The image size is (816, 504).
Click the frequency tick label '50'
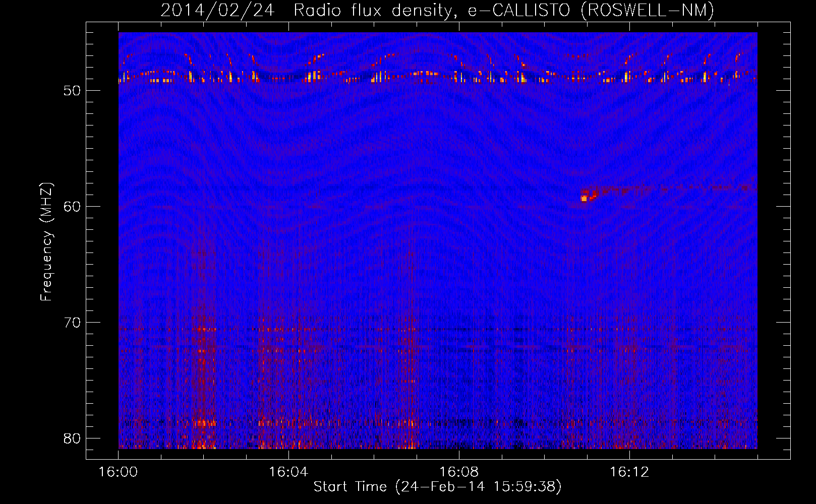[x=73, y=91]
